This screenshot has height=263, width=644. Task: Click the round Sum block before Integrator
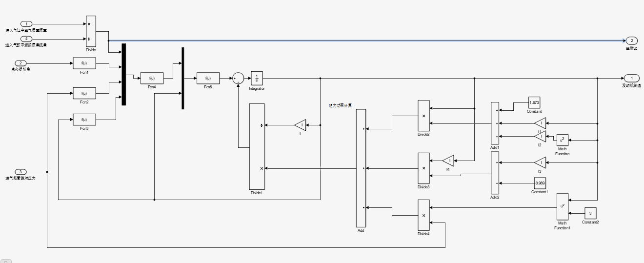click(238, 78)
